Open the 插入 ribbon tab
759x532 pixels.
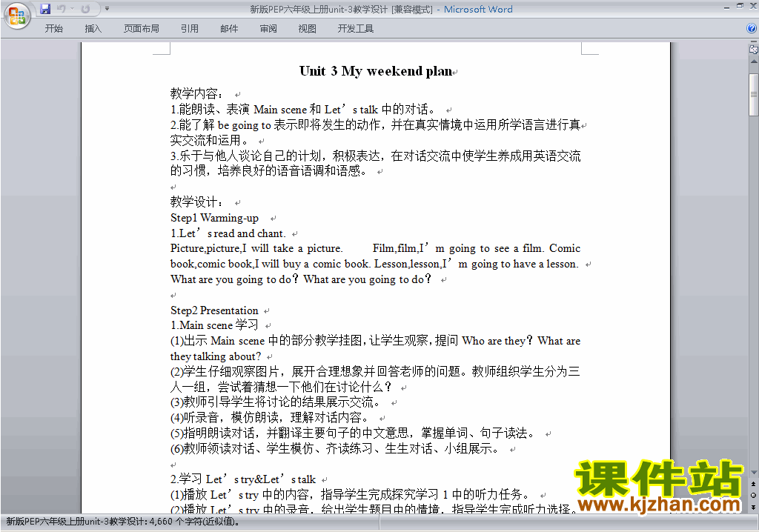click(x=93, y=29)
